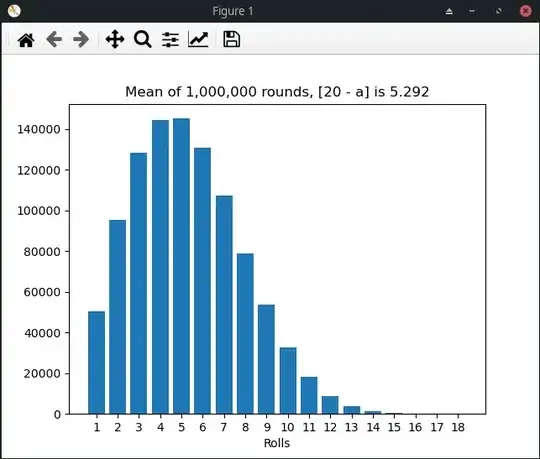The height and width of the screenshot is (459, 540).
Task: Click x-axis tick label 14
Action: (373, 427)
